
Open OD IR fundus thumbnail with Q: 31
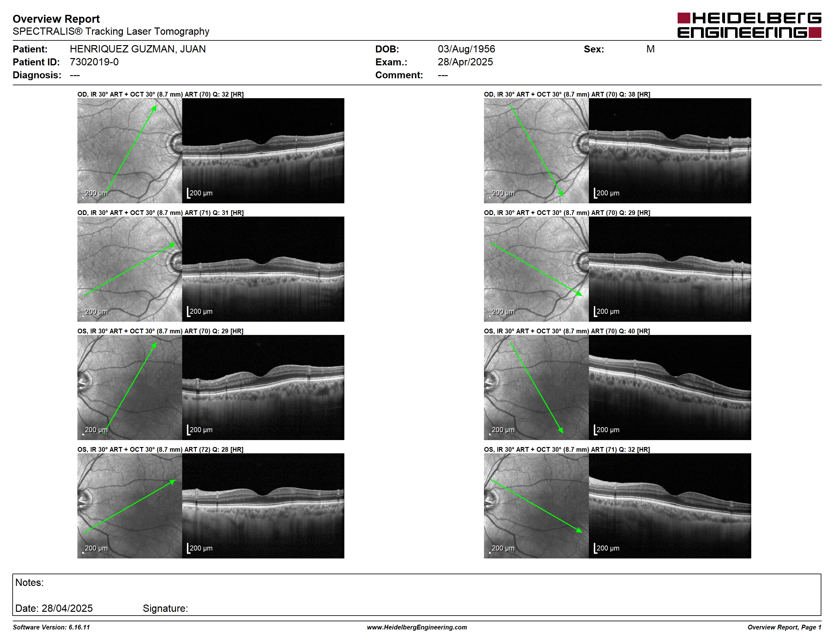coord(130,269)
